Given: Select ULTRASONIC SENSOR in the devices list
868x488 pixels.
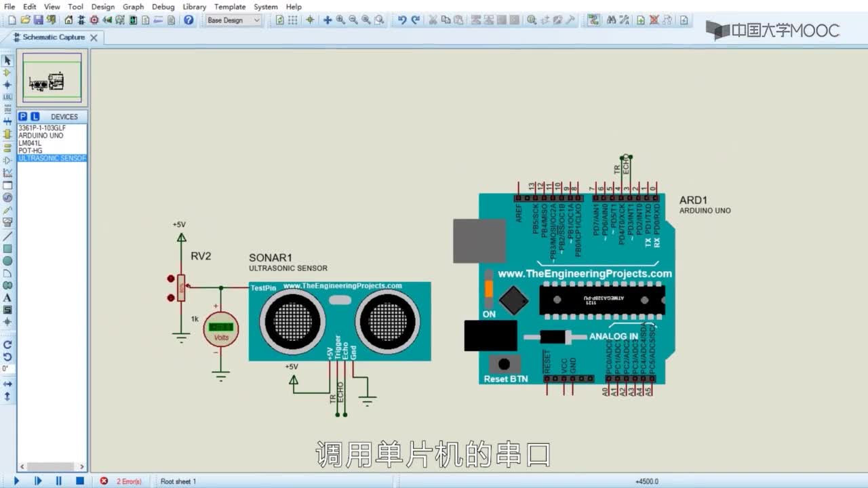Looking at the screenshot, I should point(52,158).
